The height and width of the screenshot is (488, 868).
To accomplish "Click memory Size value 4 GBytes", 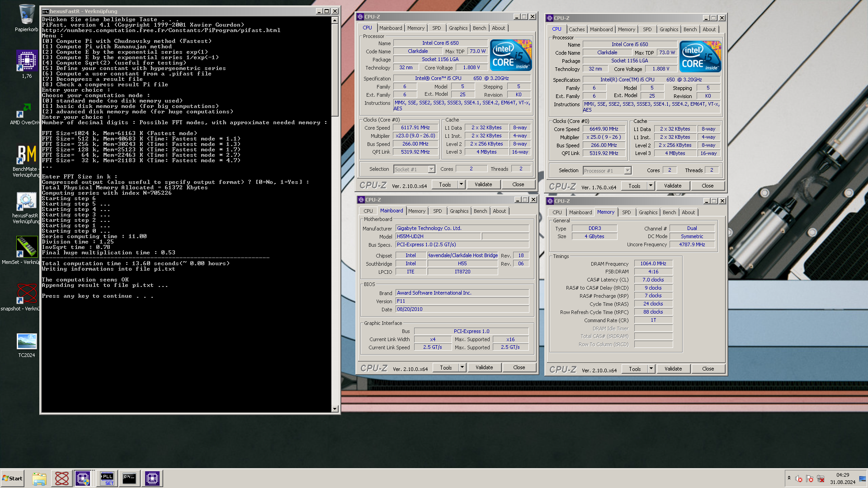I will point(594,237).
